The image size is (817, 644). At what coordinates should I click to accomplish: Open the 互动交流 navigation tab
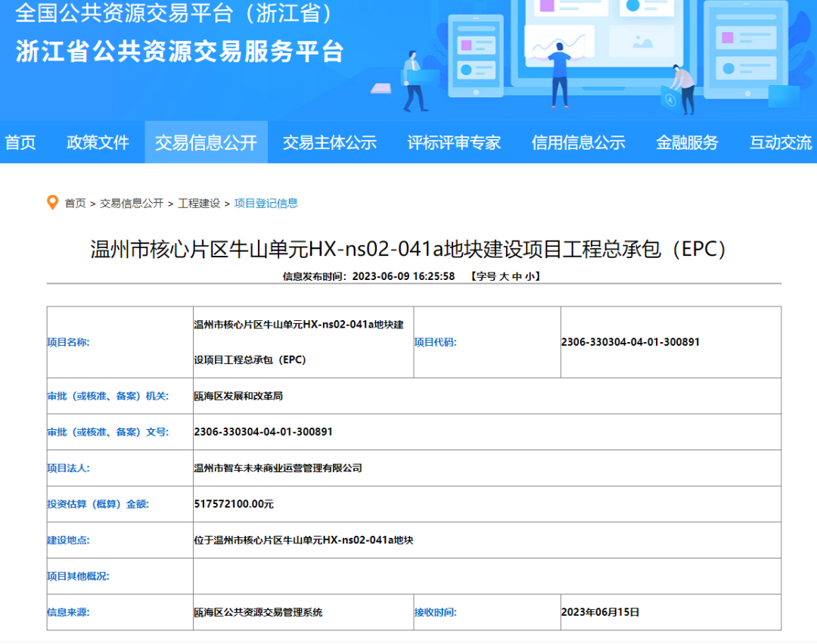click(781, 142)
